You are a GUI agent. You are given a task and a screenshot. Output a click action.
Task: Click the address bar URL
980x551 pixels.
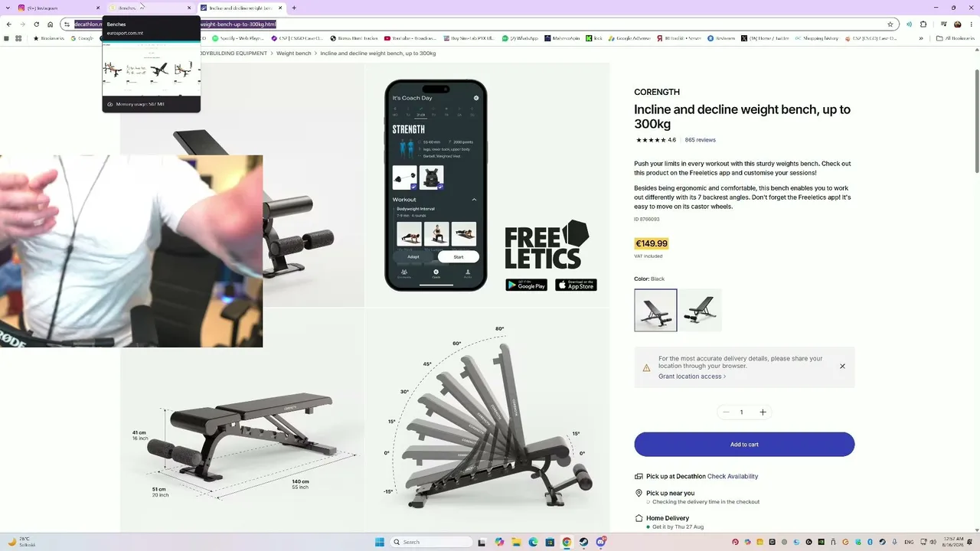479,24
